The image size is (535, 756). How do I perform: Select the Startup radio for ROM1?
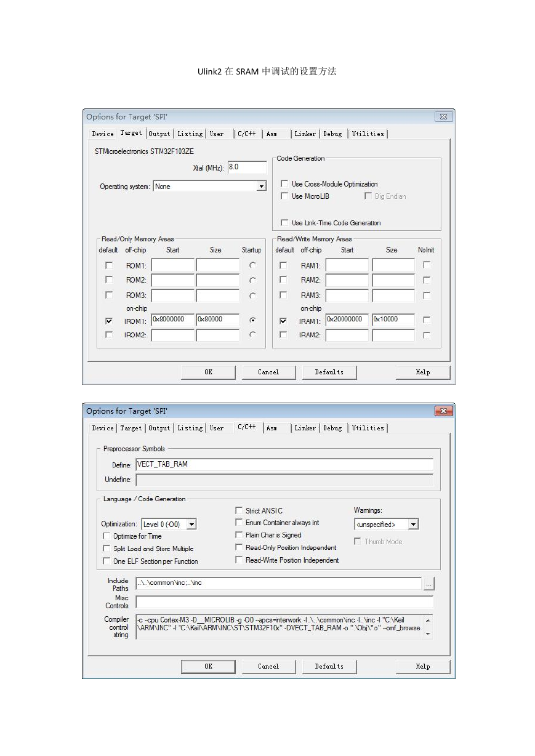[x=252, y=265]
